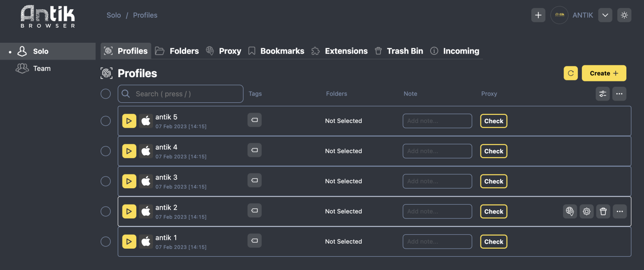Check the proxy for antik 4
The width and height of the screenshot is (644, 270).
click(493, 151)
